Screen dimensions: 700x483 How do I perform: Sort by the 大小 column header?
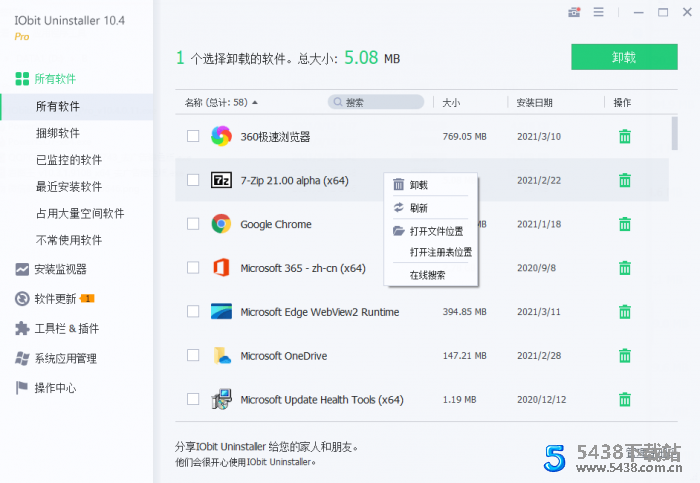[451, 103]
